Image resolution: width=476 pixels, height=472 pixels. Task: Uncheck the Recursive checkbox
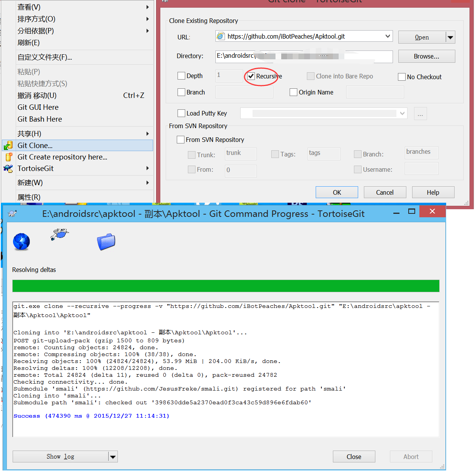coord(251,76)
